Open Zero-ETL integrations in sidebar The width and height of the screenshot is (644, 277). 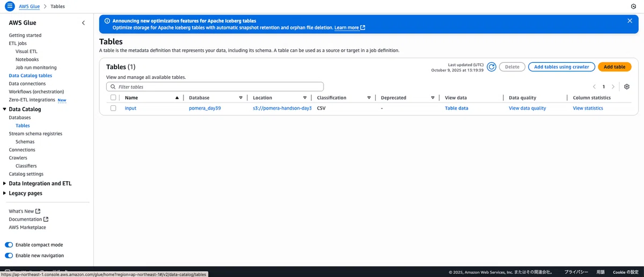32,100
